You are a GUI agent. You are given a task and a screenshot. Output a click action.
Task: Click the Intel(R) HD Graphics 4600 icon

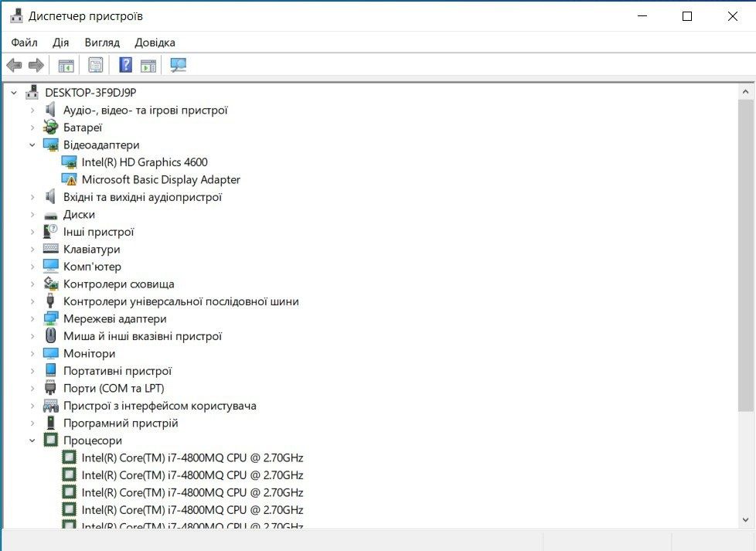click(x=69, y=162)
